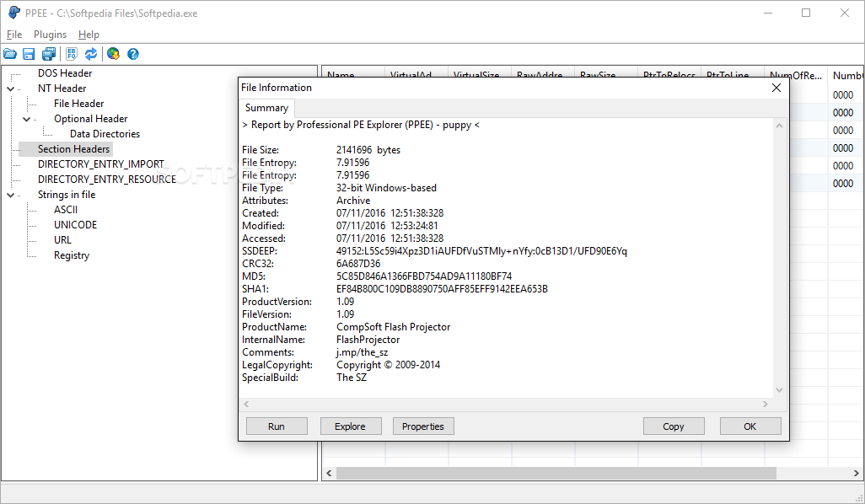Minimize the PPEE window
This screenshot has width=865, height=504.
768,13
